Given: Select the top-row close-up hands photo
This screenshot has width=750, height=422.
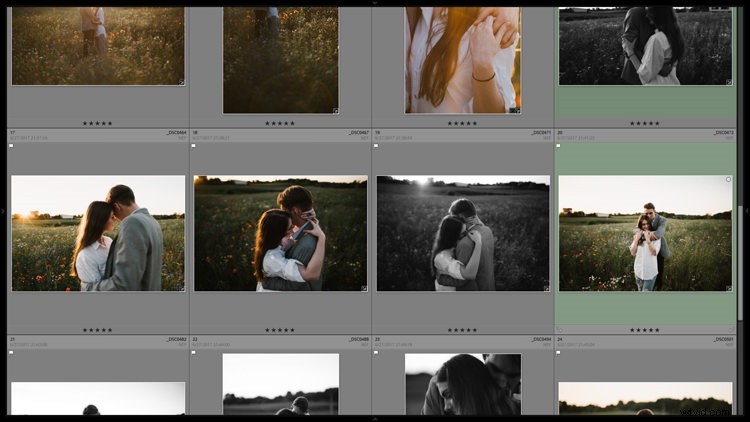Looking at the screenshot, I should coord(463,60).
